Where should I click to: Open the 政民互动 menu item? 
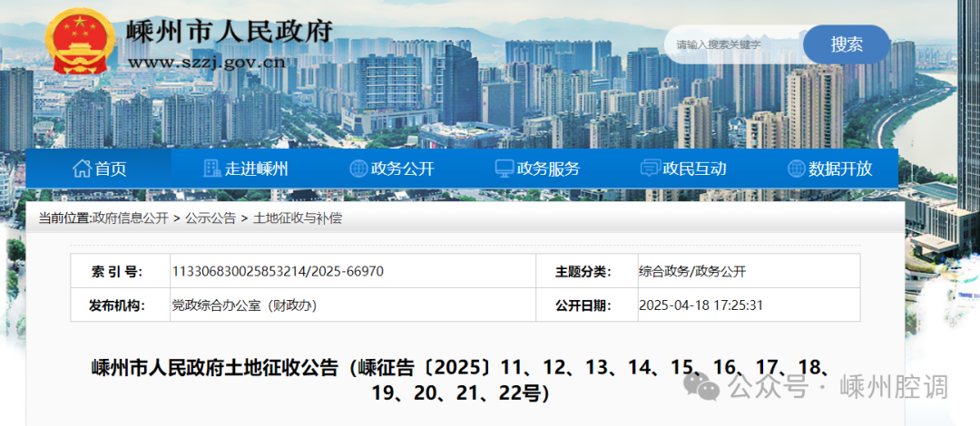click(684, 168)
